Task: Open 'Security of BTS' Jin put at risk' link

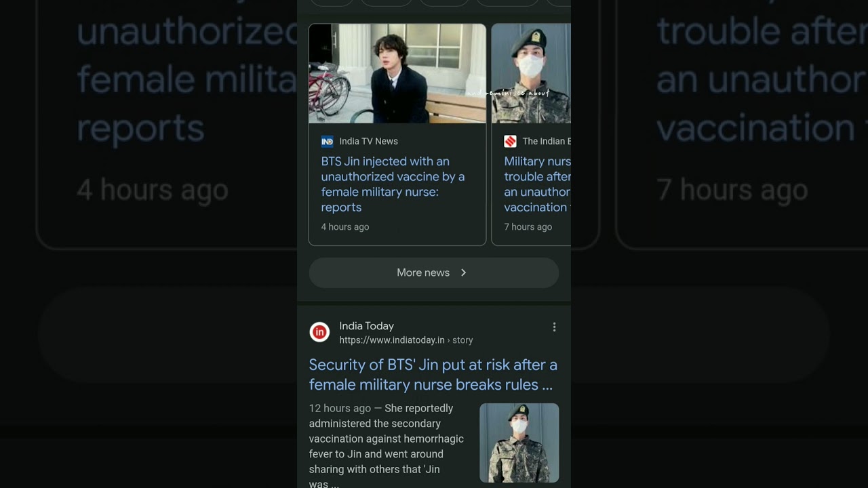Action: (433, 375)
